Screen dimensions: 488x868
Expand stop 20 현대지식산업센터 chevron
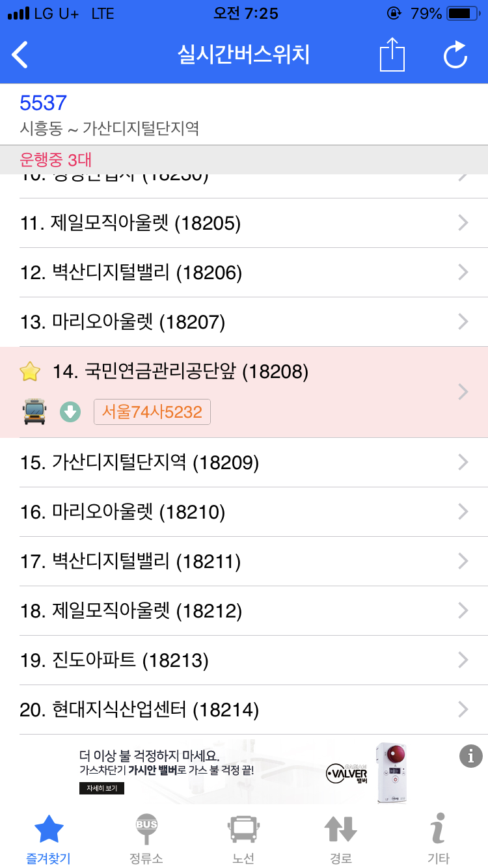click(x=463, y=709)
